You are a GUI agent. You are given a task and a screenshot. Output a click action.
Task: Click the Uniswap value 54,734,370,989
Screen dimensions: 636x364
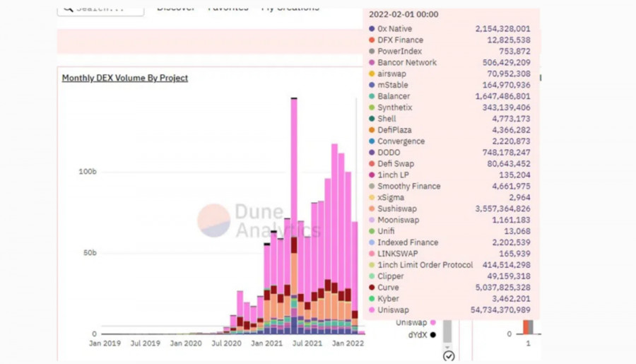[500, 310]
